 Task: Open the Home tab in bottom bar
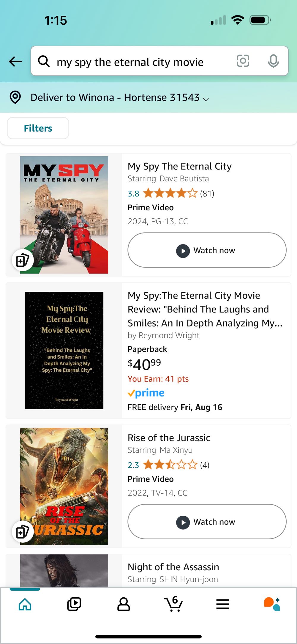pyautogui.click(x=25, y=604)
